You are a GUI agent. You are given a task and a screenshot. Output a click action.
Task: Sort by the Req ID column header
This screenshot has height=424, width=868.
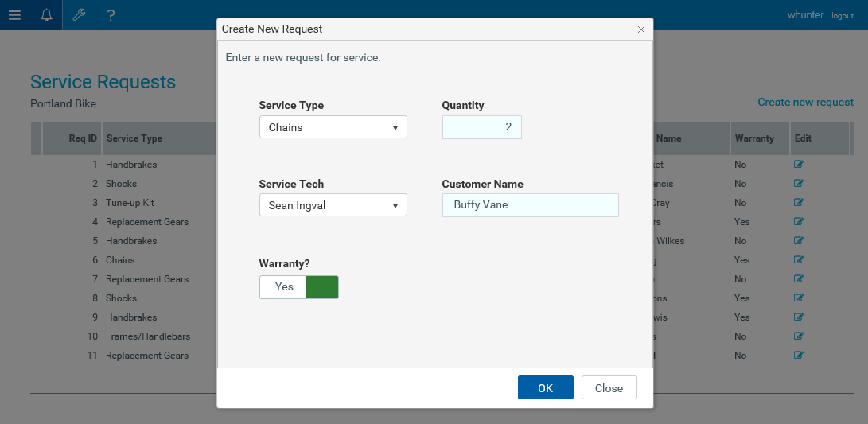click(83, 138)
